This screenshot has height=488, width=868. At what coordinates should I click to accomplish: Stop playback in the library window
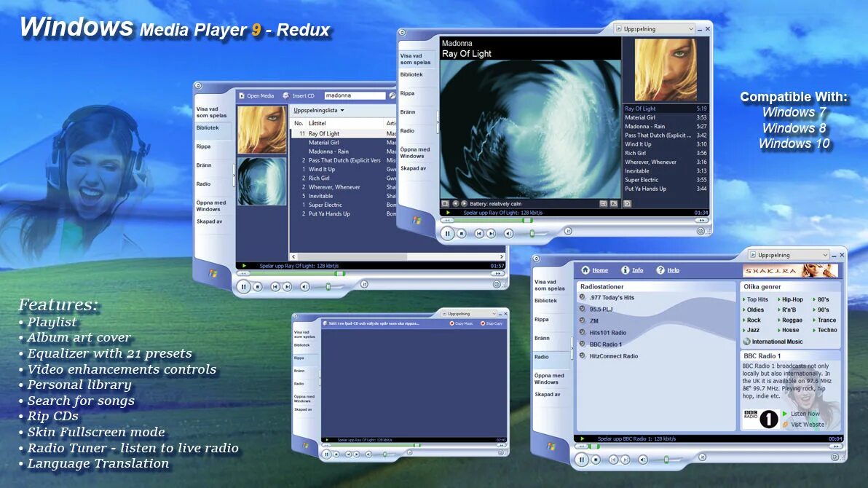(x=257, y=287)
